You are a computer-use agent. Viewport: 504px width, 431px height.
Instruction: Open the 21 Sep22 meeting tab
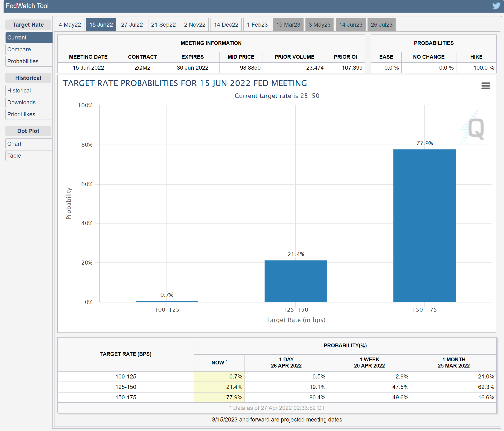[x=163, y=24]
